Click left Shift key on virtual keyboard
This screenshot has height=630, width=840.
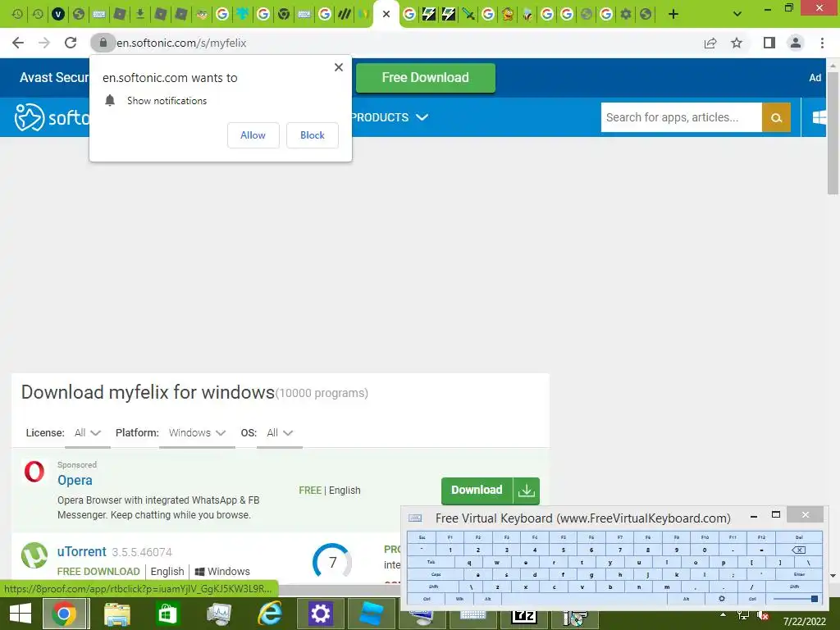pyautogui.click(x=433, y=587)
